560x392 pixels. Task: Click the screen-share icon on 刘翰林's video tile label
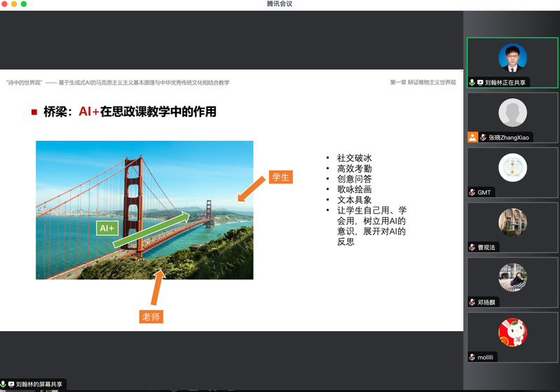point(479,83)
